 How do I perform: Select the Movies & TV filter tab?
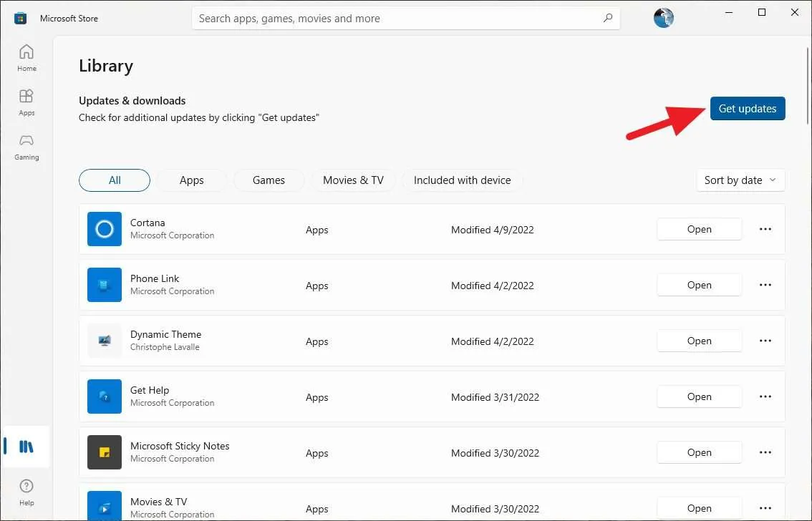(x=353, y=180)
